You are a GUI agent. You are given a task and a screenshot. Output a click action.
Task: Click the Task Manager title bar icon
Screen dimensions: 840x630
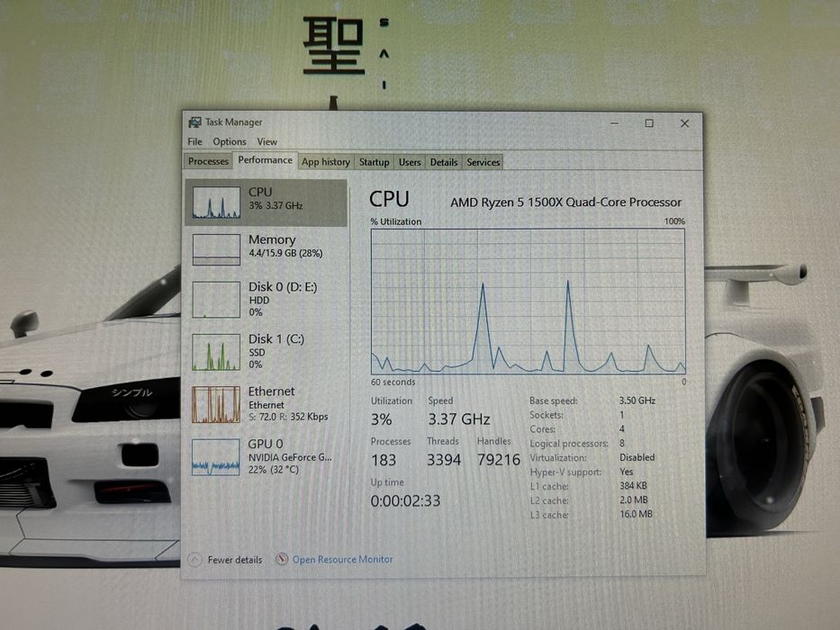coord(194,122)
